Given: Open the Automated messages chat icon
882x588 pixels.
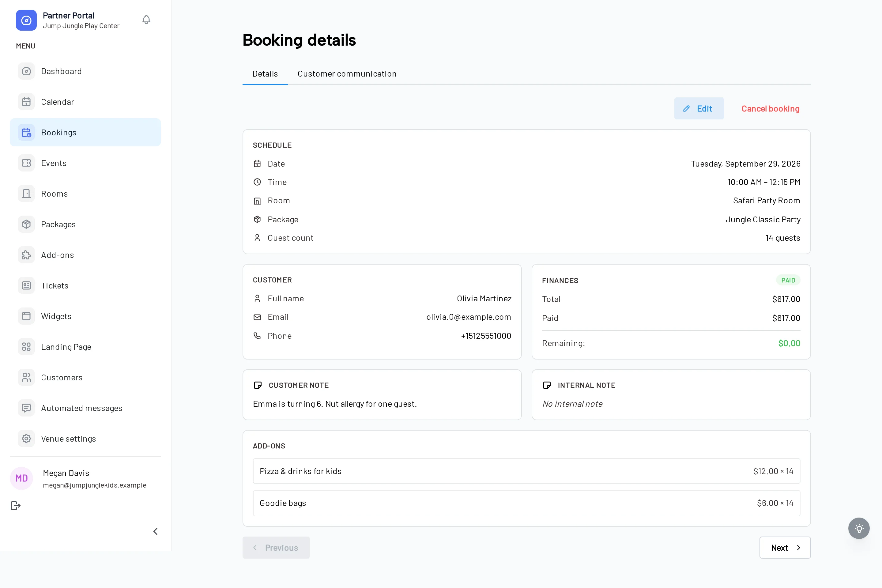Looking at the screenshot, I should click(x=26, y=408).
